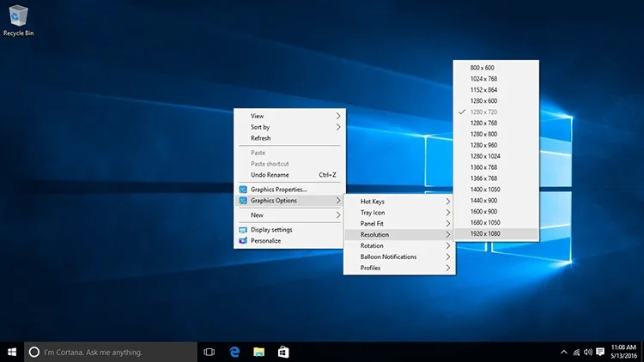Open Graphics Properties from the context menu
This screenshot has width=644, height=362.
pyautogui.click(x=278, y=189)
